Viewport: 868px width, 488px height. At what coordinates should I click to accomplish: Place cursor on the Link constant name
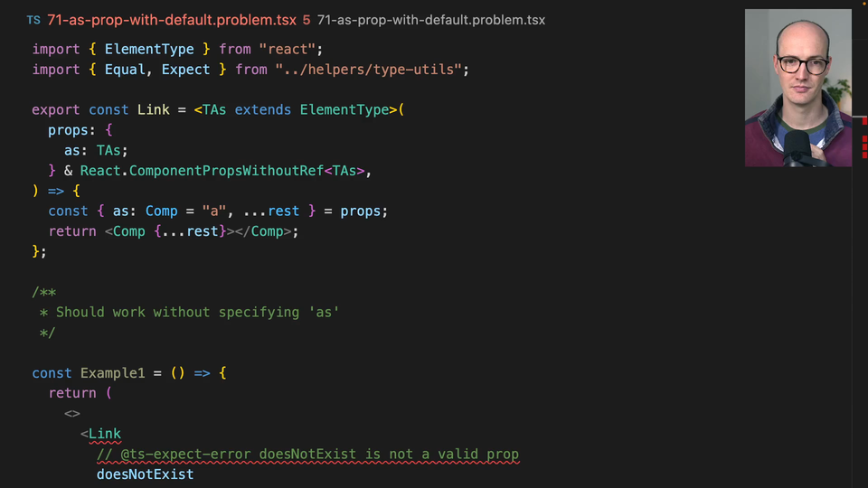153,109
